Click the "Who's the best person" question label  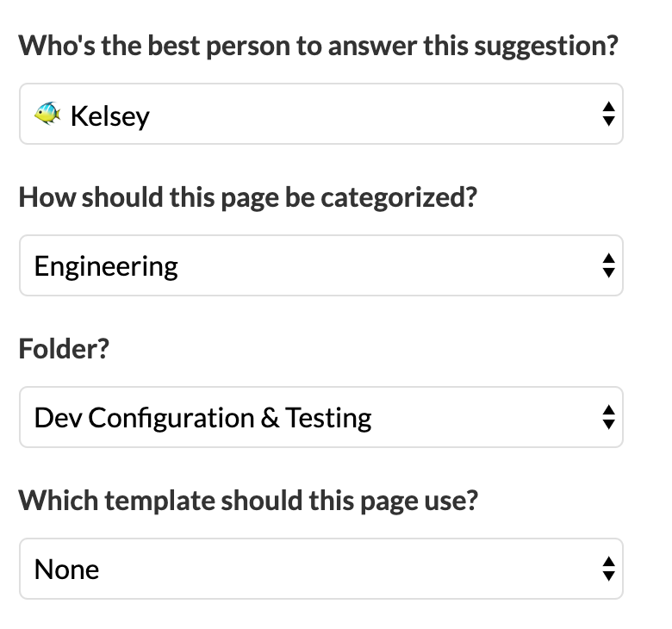(319, 46)
